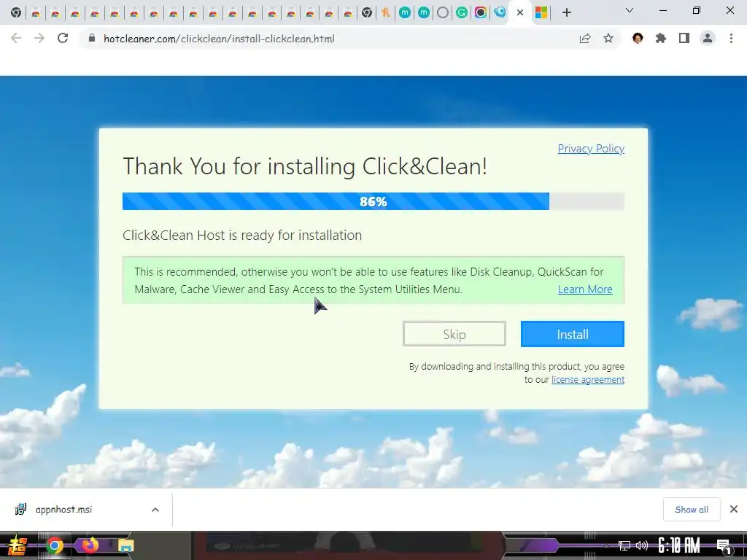Open the Extensions puzzle-piece menu
Screen dimensions: 747x560
(661, 39)
